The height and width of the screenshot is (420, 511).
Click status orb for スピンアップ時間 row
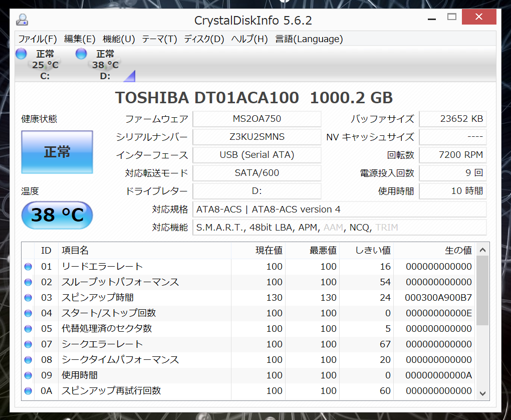tap(28, 298)
